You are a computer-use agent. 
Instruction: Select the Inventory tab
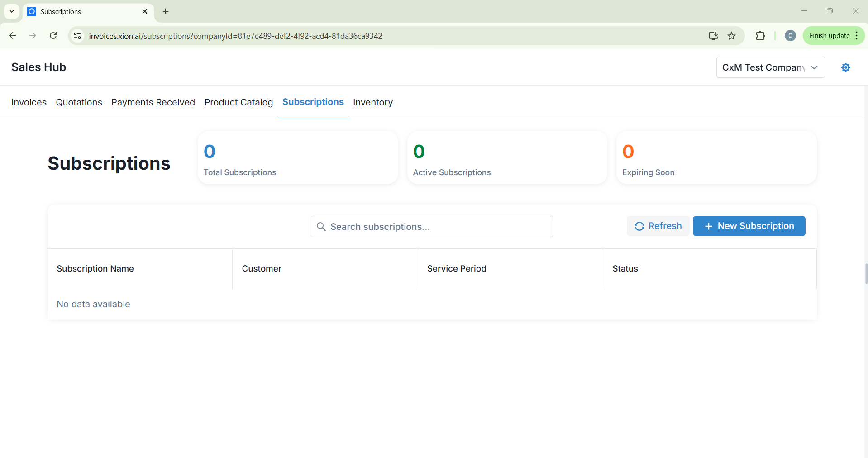click(372, 102)
